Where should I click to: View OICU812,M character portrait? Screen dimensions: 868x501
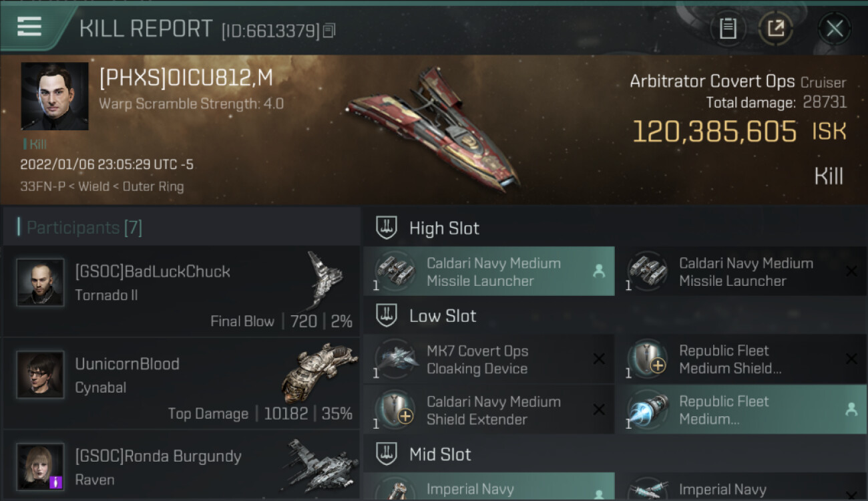pyautogui.click(x=55, y=96)
